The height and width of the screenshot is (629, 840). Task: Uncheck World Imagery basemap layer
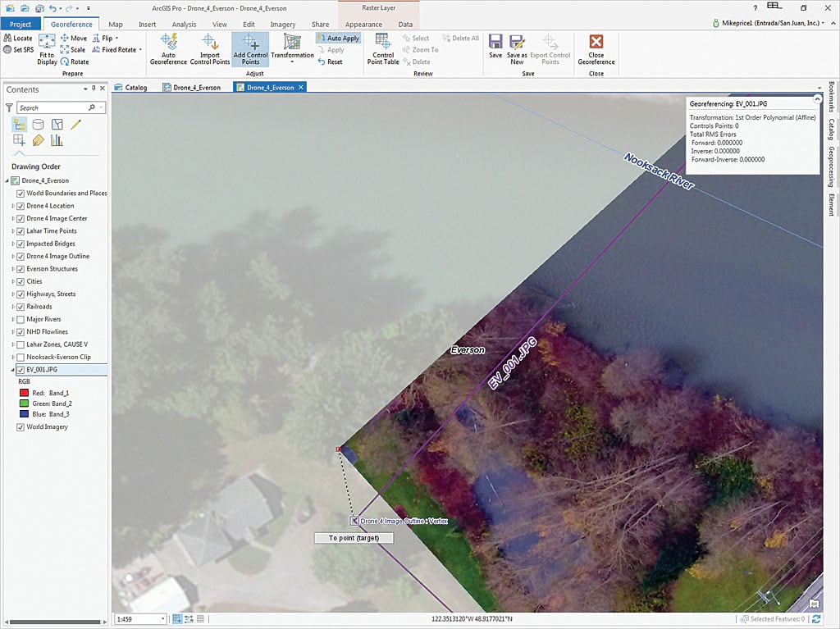[21, 427]
